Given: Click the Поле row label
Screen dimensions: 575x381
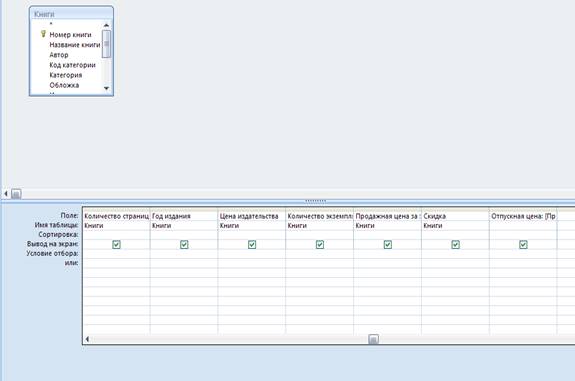Looking at the screenshot, I should click(69, 216).
